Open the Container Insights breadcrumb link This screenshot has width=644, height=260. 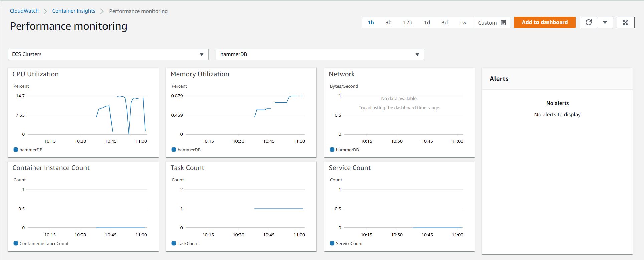pyautogui.click(x=74, y=11)
